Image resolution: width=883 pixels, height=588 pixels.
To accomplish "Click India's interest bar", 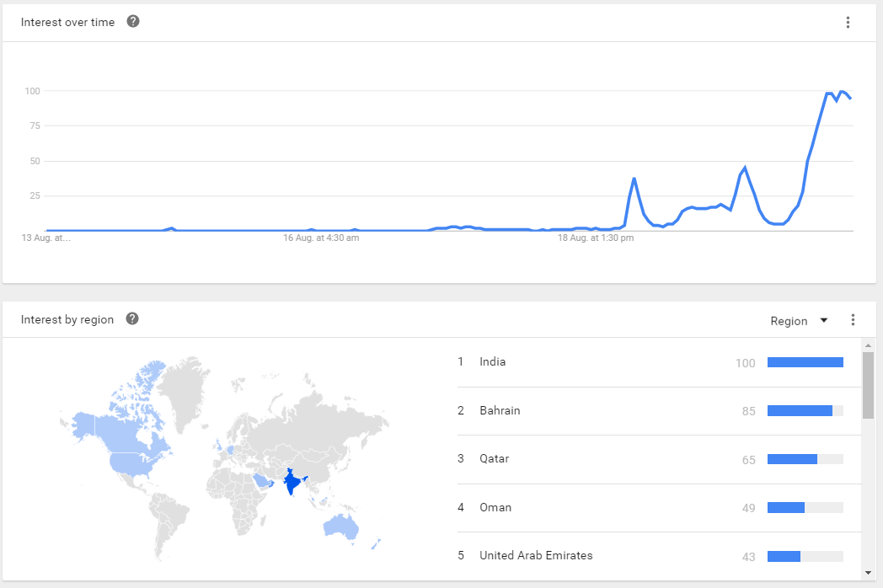I will (805, 362).
